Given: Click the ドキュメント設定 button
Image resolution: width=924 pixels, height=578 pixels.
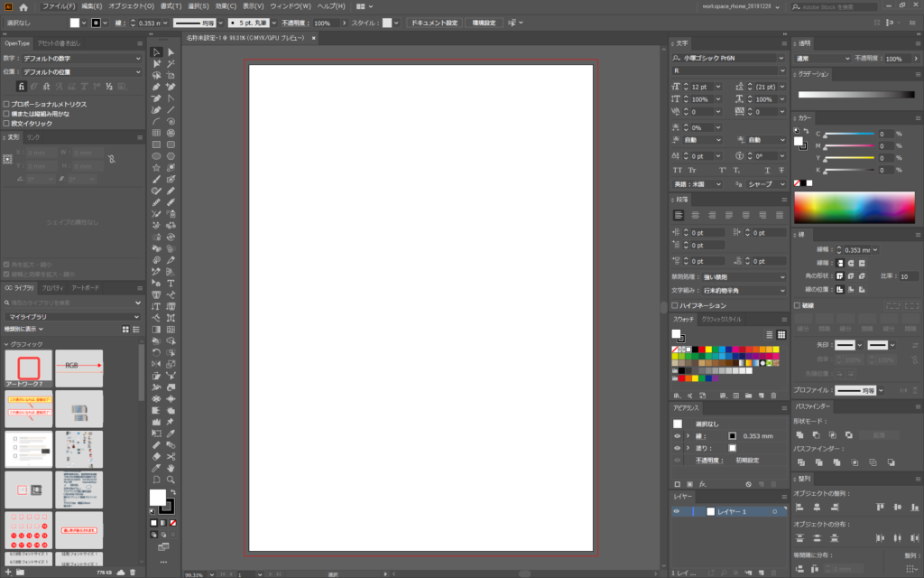Looking at the screenshot, I should (x=434, y=23).
